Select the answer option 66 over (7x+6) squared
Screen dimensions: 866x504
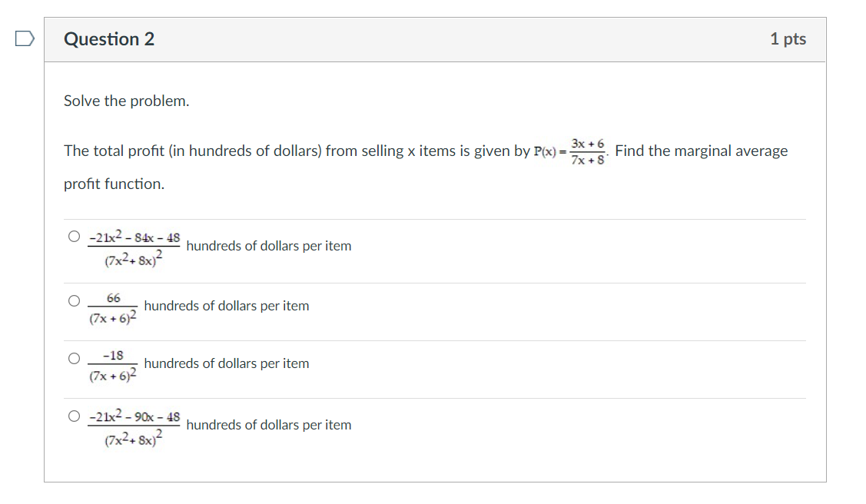[74, 300]
